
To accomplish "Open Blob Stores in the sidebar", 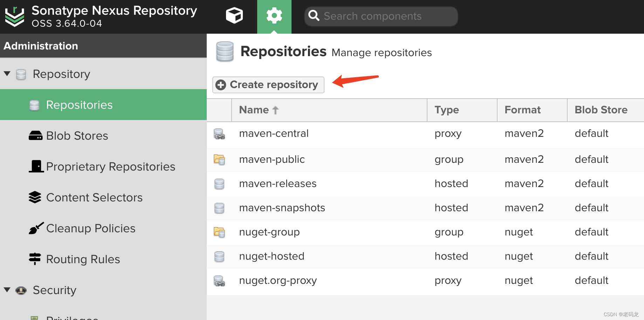I will click(x=103, y=135).
